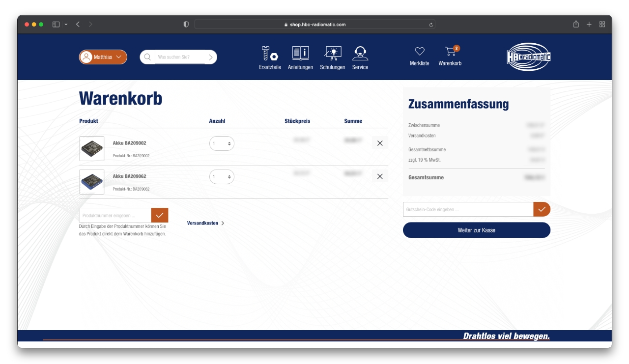
Task: Remove Akku BA209062 from cart
Action: pyautogui.click(x=380, y=176)
